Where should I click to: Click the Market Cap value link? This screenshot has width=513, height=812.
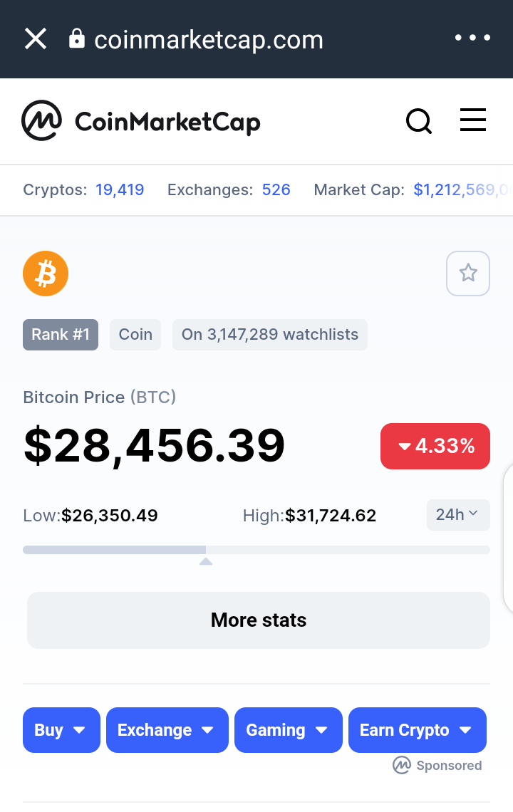coord(462,190)
